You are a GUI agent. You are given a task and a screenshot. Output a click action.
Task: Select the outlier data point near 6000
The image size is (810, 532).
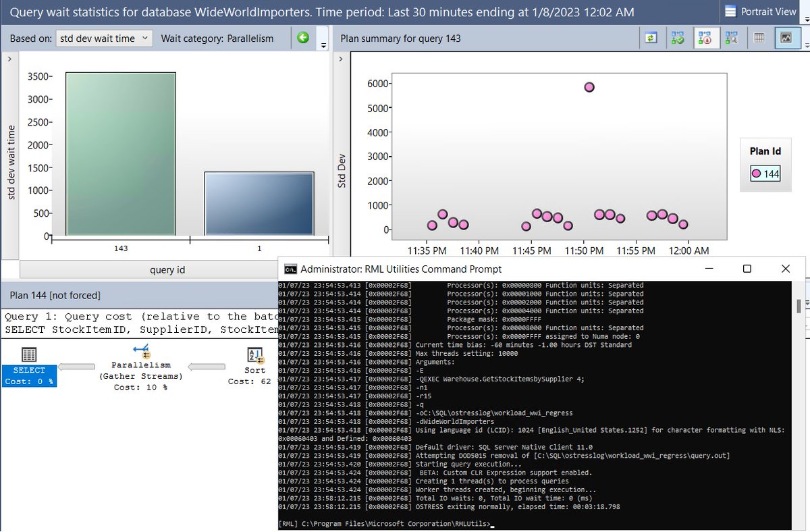pyautogui.click(x=589, y=87)
